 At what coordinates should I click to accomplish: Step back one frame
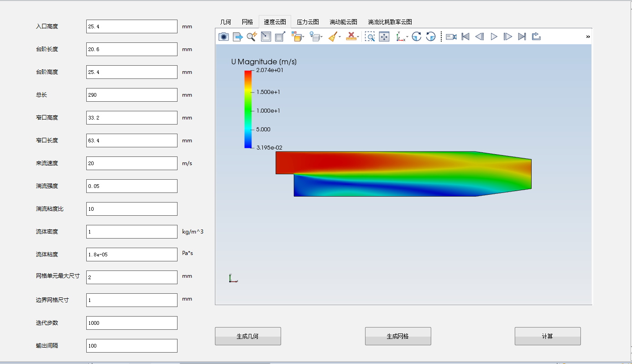point(480,36)
